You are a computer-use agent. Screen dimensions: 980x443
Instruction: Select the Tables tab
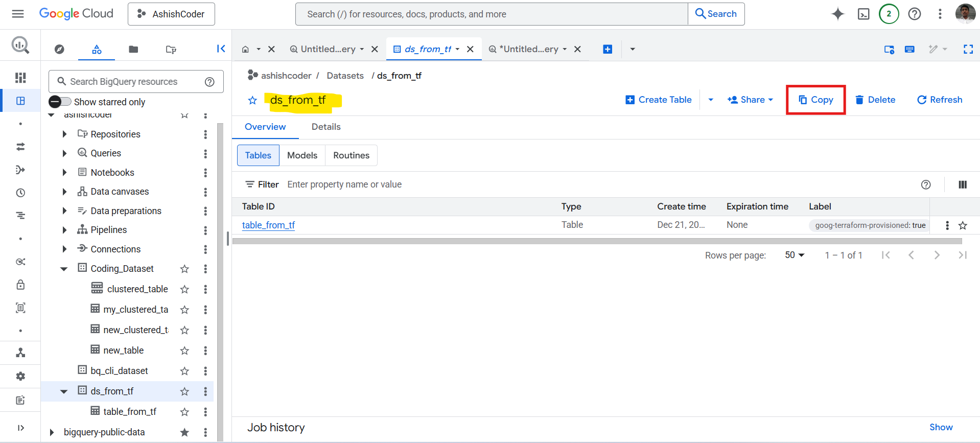258,155
